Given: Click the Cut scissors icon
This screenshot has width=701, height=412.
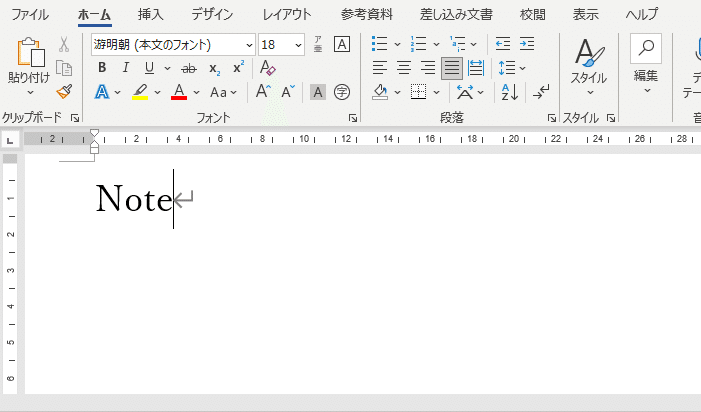Looking at the screenshot, I should pyautogui.click(x=64, y=44).
